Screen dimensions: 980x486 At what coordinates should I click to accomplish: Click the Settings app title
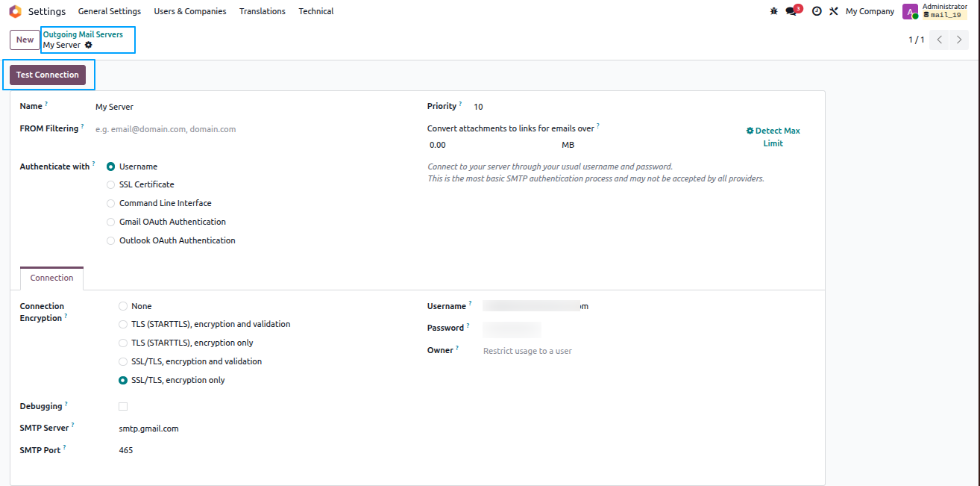click(47, 11)
